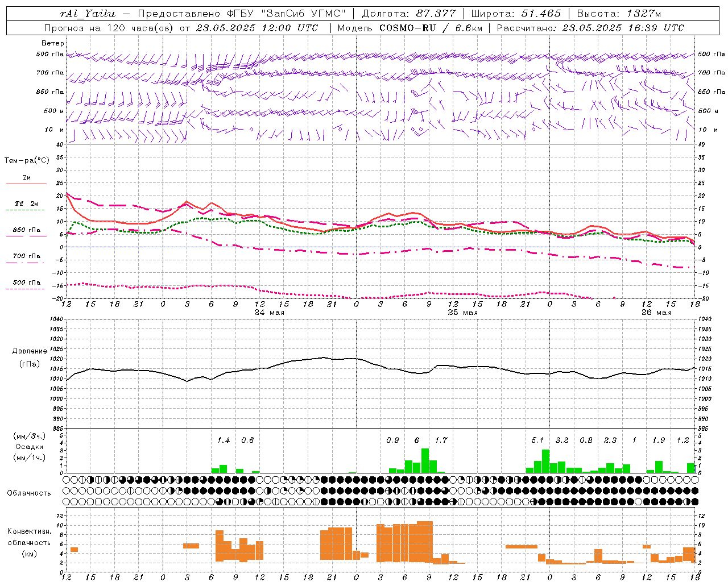Click the 'Td 2м' dew point legend entry
Screen dimensions: 728x582
27,203
